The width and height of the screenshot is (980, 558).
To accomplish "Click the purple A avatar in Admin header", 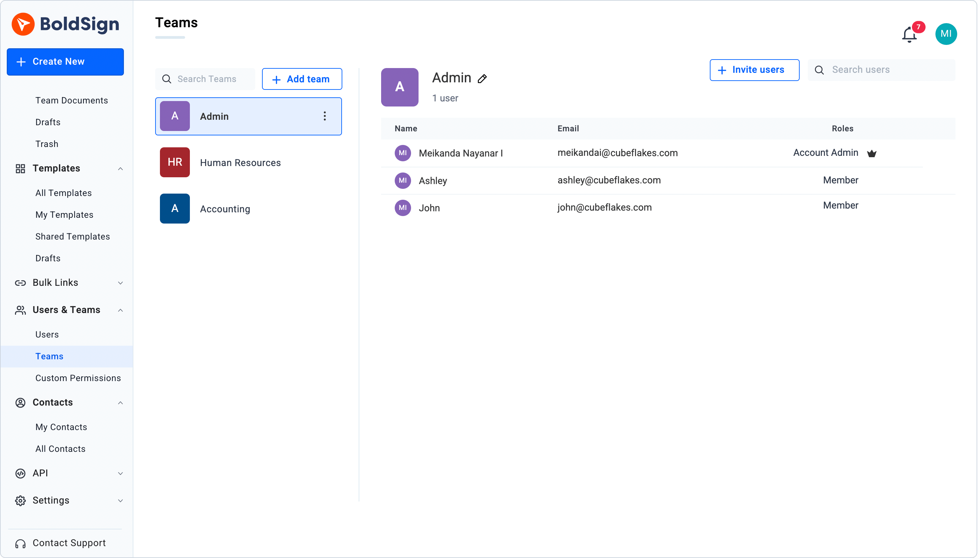I will (x=401, y=87).
